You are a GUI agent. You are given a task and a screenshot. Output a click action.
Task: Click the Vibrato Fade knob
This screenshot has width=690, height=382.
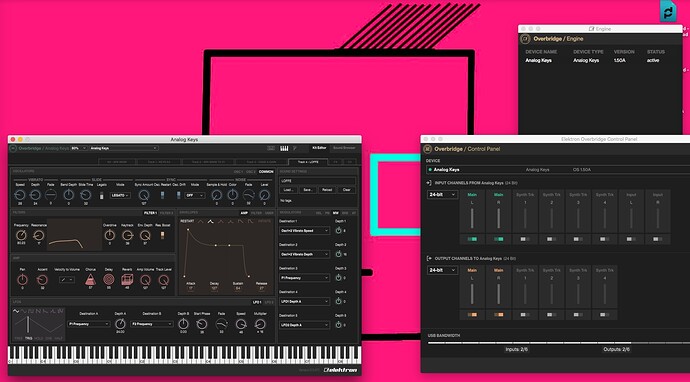(x=51, y=195)
